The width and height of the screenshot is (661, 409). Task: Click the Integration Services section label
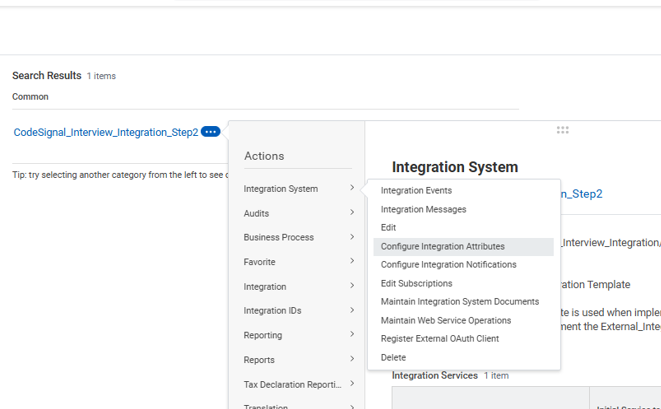(435, 375)
